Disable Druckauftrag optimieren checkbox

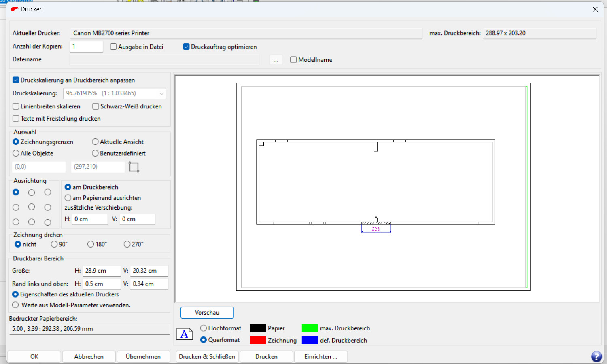[187, 47]
